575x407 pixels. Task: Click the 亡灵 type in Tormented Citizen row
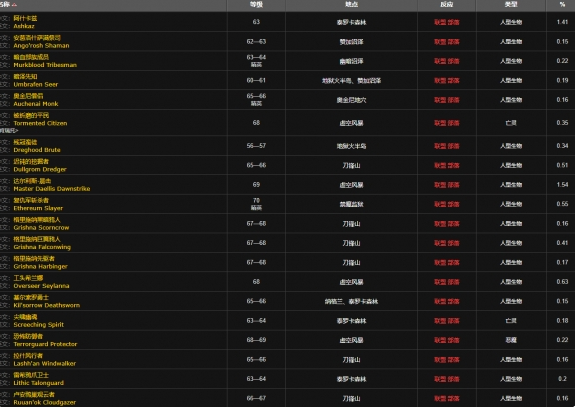click(x=511, y=123)
